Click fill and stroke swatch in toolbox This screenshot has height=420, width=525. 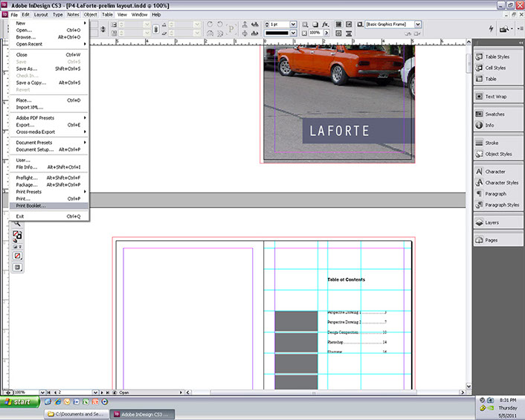tap(17, 235)
